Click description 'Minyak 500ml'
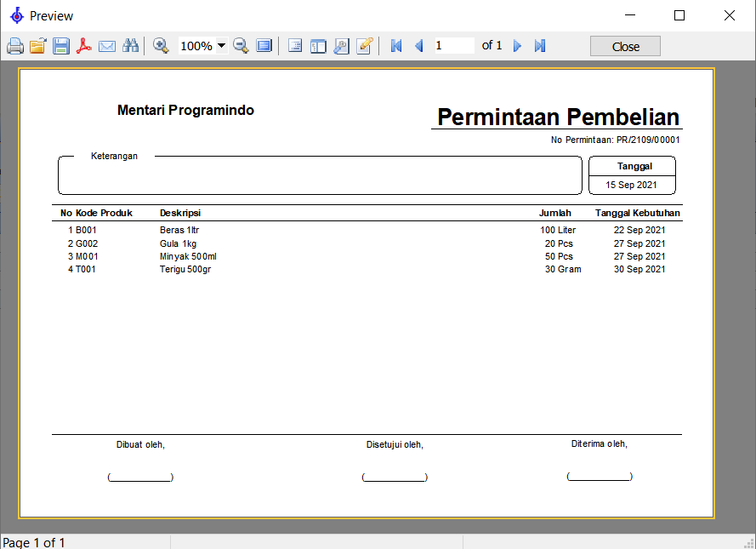756x549 pixels. coord(188,256)
